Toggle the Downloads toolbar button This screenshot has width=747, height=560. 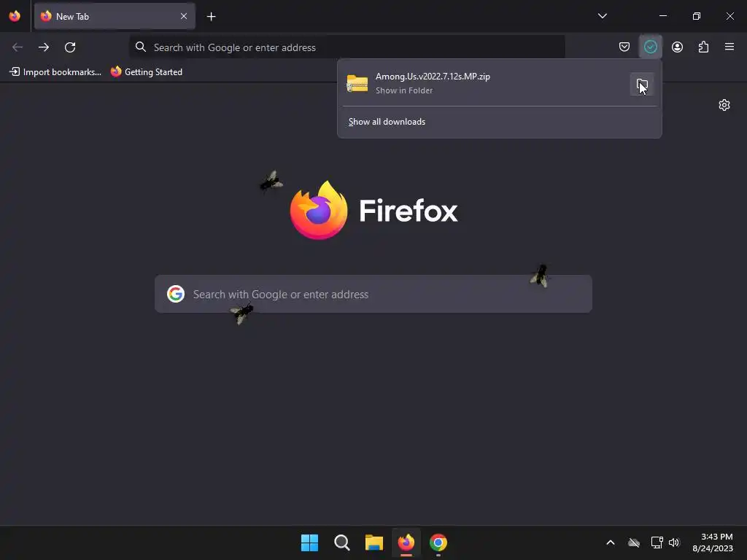click(650, 47)
